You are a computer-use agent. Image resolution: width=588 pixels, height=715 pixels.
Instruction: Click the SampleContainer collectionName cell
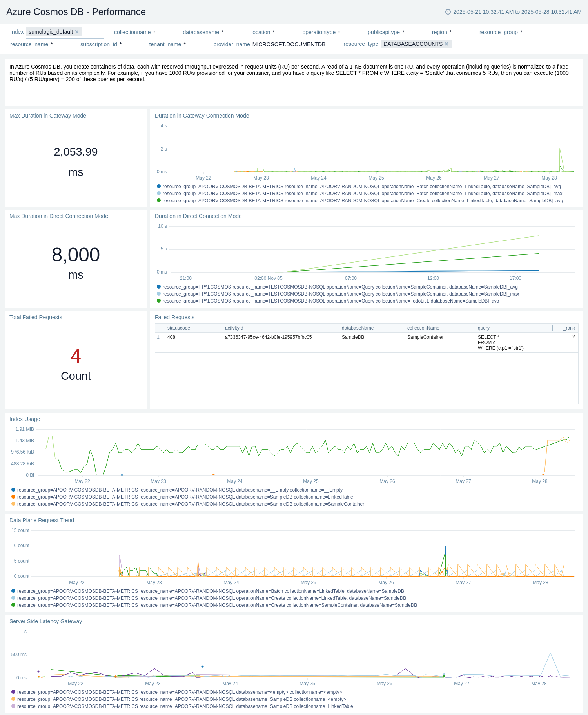click(425, 337)
